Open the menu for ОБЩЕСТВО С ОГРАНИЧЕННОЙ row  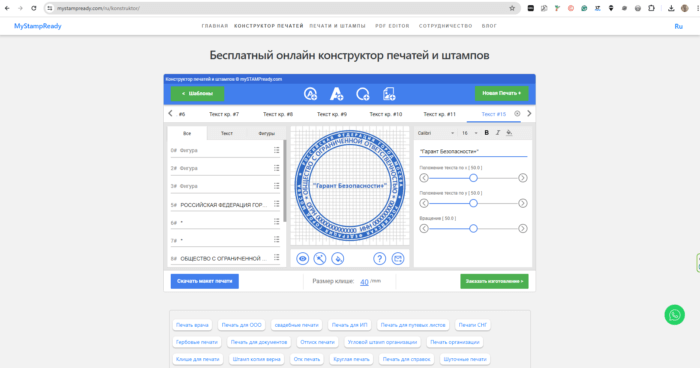(277, 258)
